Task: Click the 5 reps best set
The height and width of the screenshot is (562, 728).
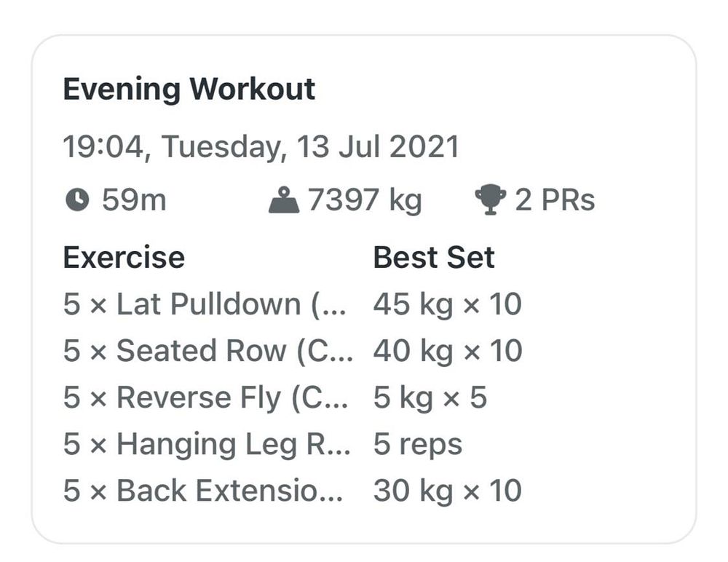Action: click(418, 445)
